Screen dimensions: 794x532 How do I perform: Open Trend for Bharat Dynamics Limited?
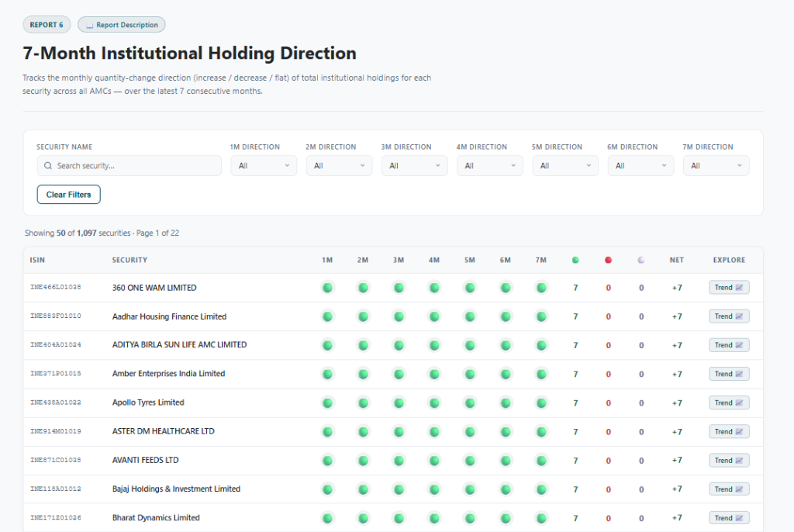729,518
